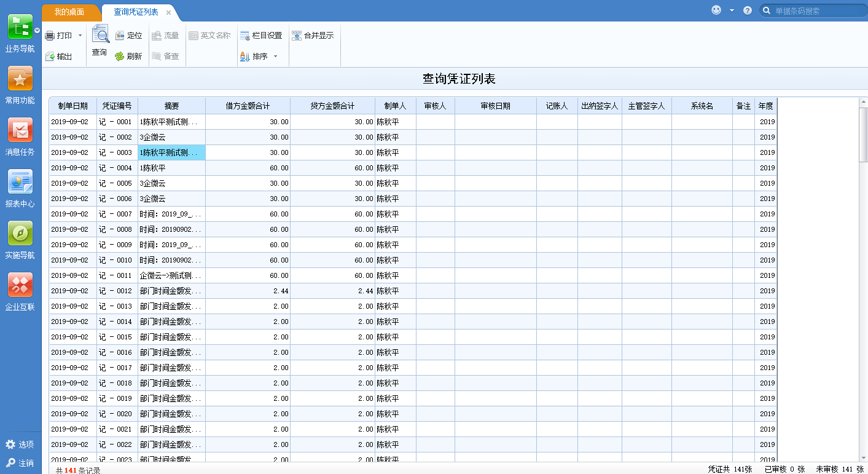Click the 定位 (Locate) icon

(129, 35)
